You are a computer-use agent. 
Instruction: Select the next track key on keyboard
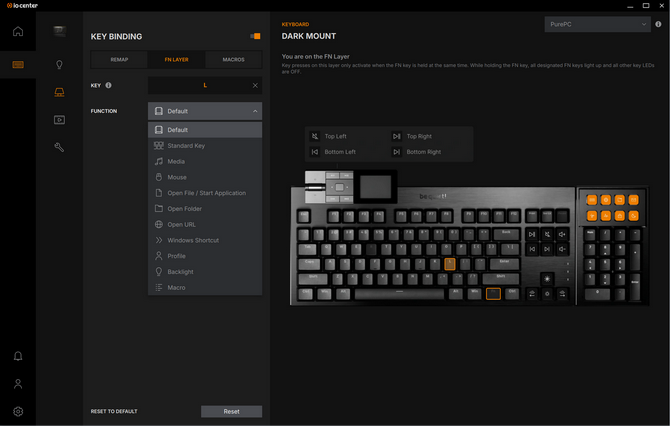(547, 249)
